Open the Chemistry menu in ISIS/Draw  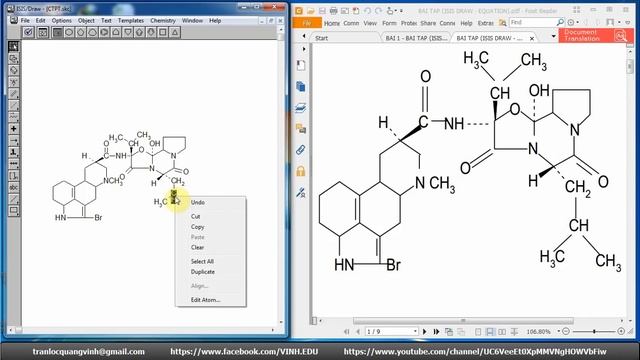163,20
